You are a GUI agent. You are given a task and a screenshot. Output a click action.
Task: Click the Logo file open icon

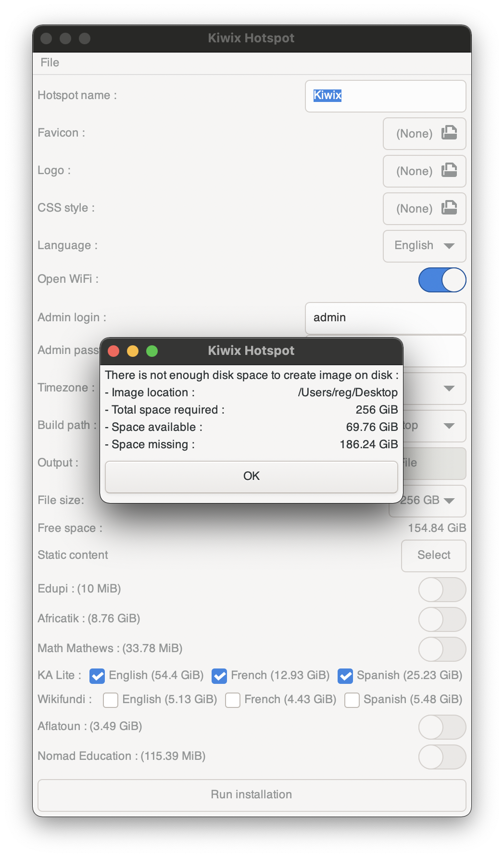tap(449, 170)
